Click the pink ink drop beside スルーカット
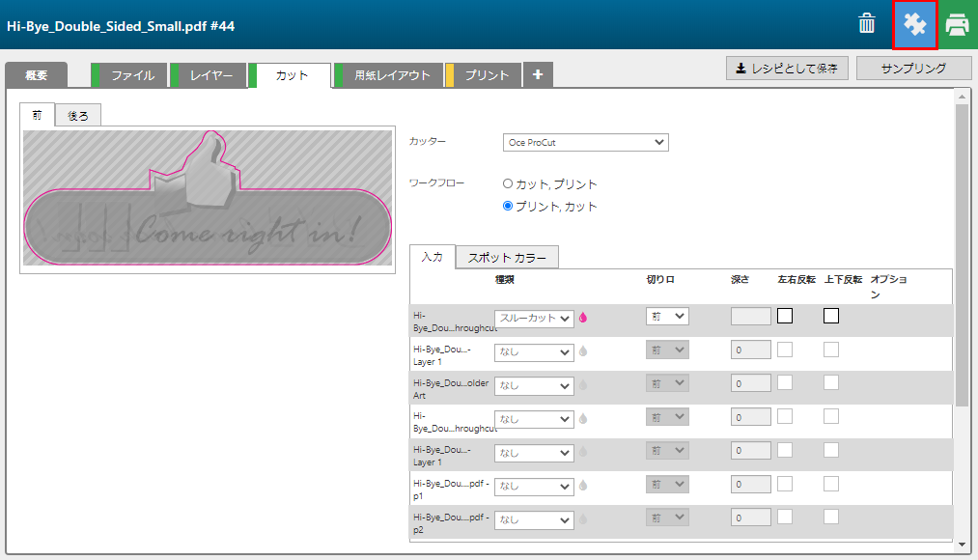Image resolution: width=978 pixels, height=560 pixels. click(x=583, y=318)
